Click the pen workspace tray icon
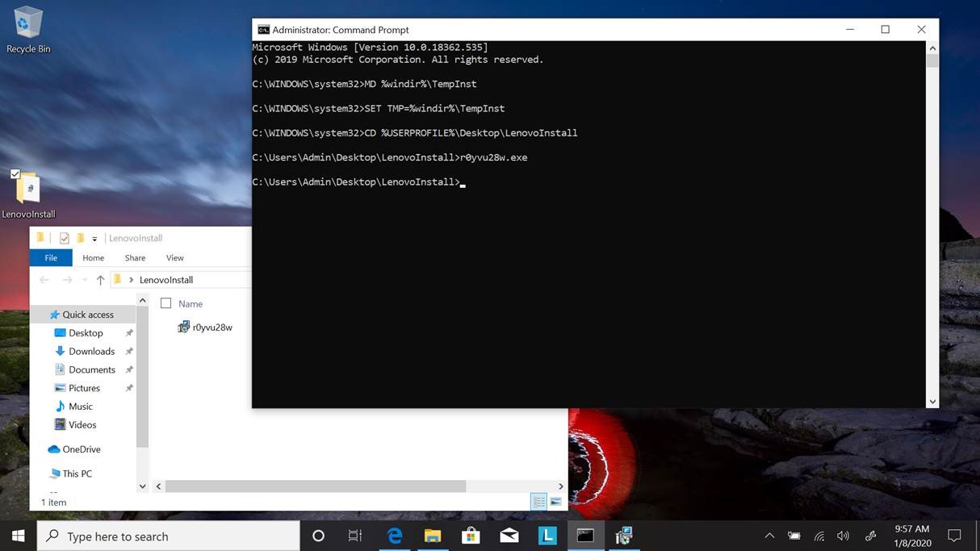980x551 pixels. pos(870,536)
